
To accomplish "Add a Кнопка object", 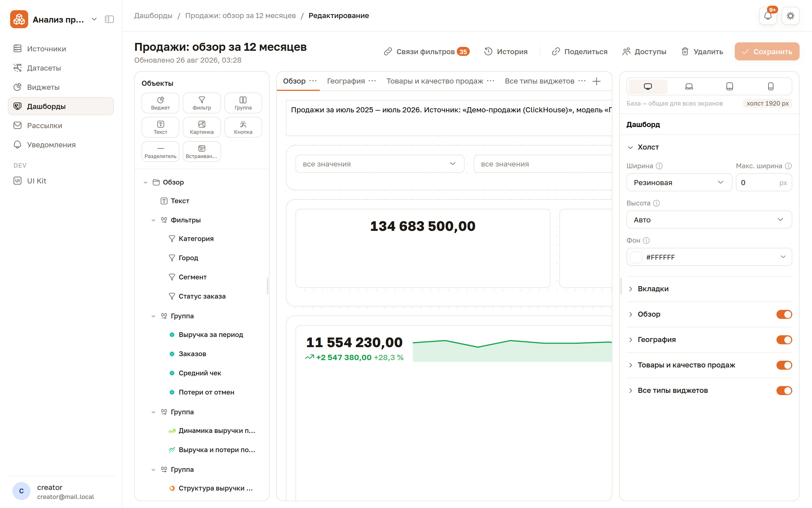I will (243, 127).
